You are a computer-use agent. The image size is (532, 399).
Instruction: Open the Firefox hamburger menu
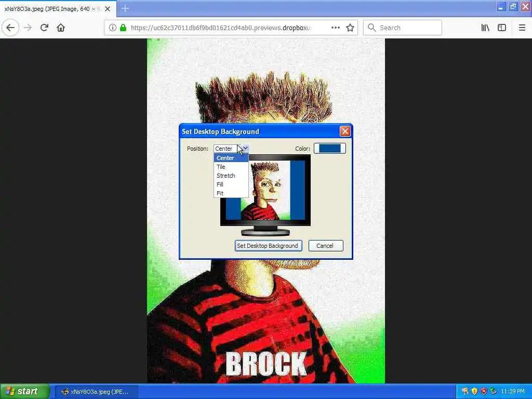pos(522,28)
